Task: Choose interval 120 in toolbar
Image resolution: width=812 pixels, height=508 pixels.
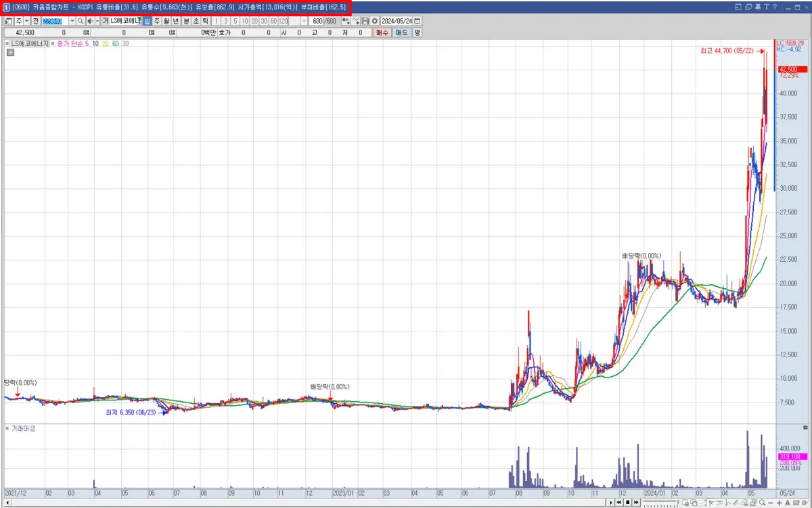Action: click(284, 21)
